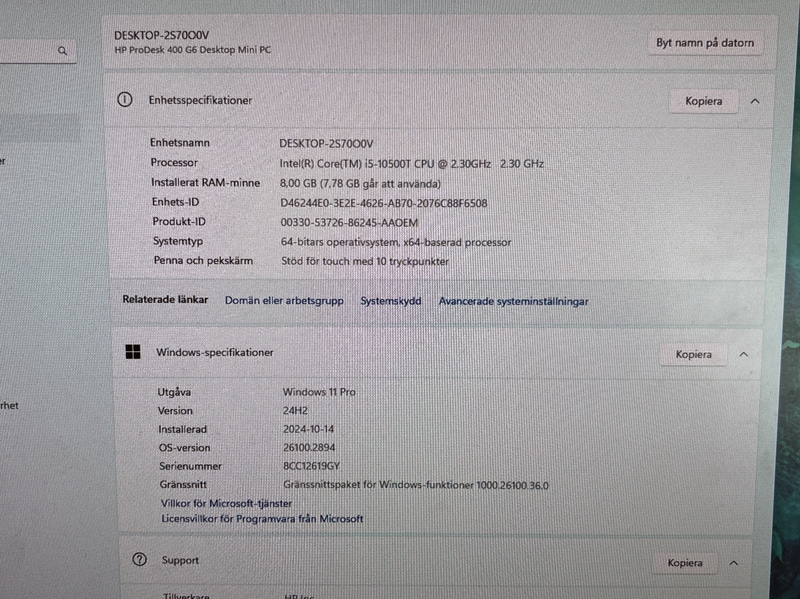
Task: Click the Enhetsspecifikationer section header title
Action: coord(200,100)
